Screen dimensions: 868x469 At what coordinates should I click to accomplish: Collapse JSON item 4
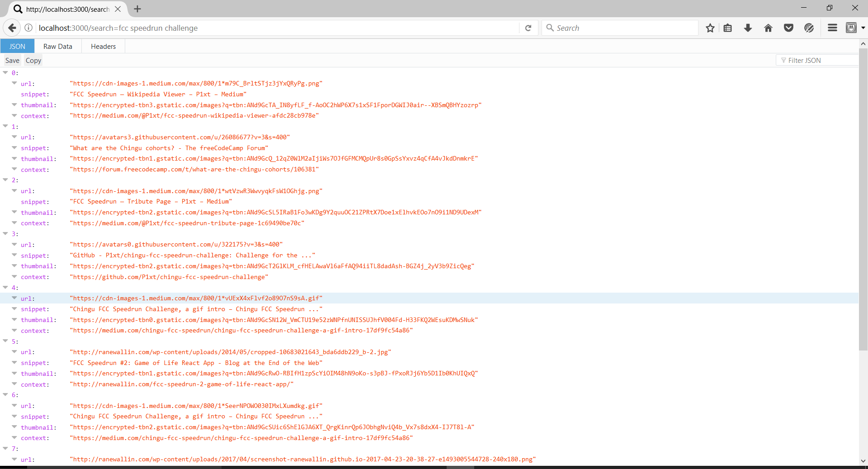pyautogui.click(x=5, y=288)
